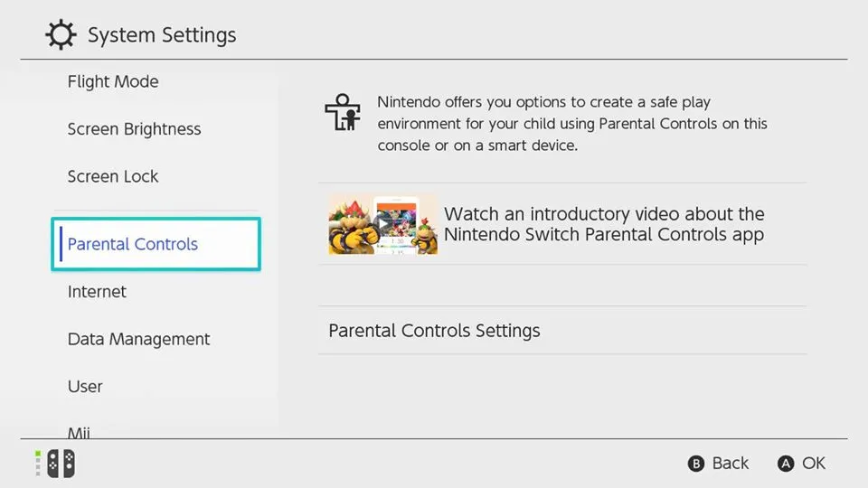Click the Back label at the bottom

click(731, 463)
